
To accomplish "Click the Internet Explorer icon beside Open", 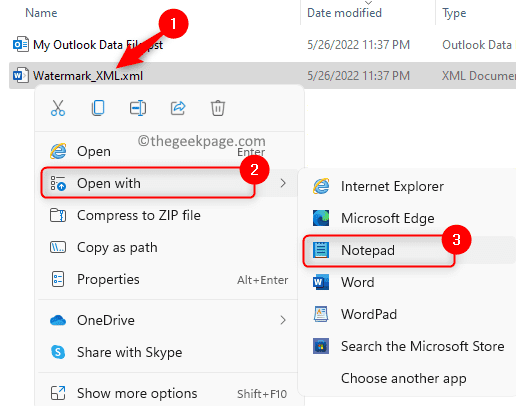I will pyautogui.click(x=58, y=152).
